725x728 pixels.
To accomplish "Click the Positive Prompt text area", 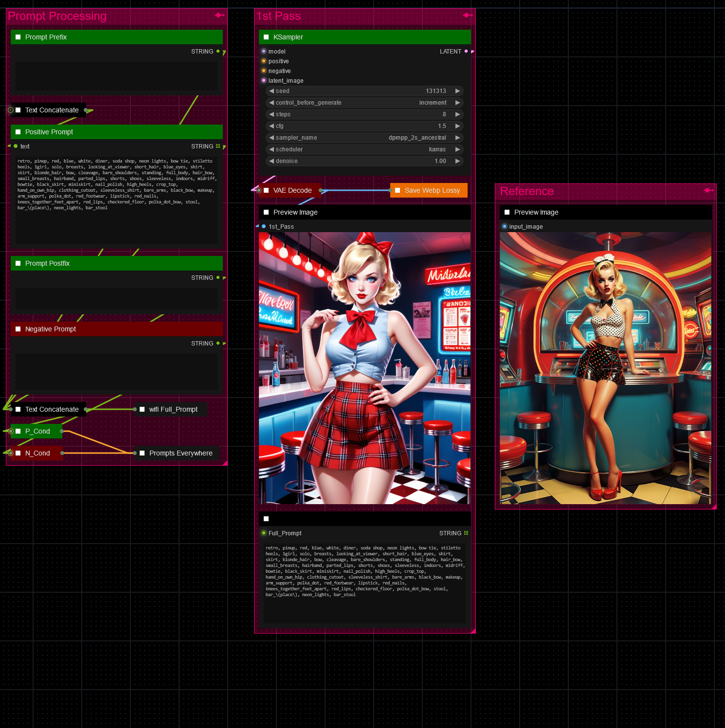I will coord(117,199).
